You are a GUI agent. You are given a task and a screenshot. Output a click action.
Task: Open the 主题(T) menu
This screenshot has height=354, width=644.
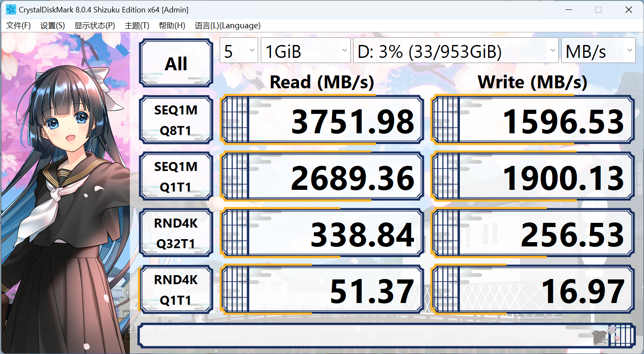[137, 26]
